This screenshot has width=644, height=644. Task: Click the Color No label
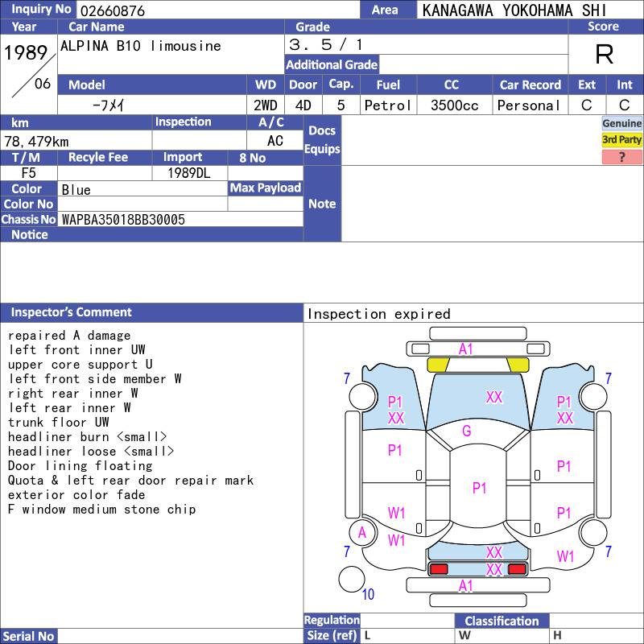(x=28, y=204)
